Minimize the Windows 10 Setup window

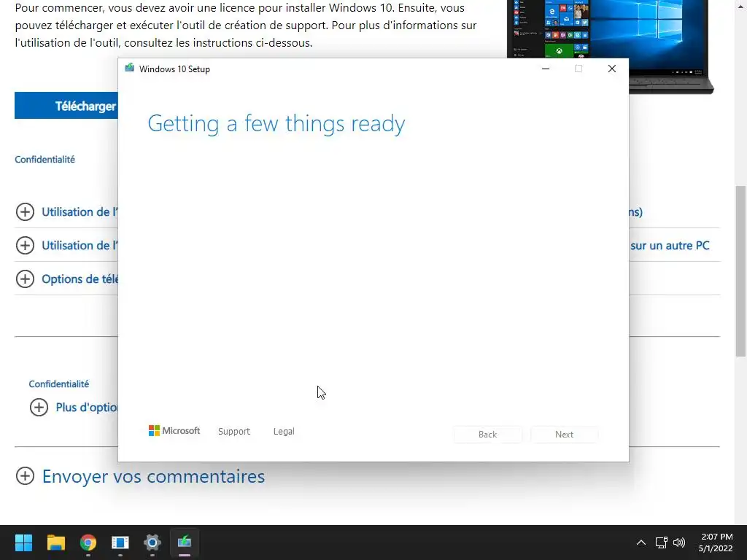tap(546, 69)
